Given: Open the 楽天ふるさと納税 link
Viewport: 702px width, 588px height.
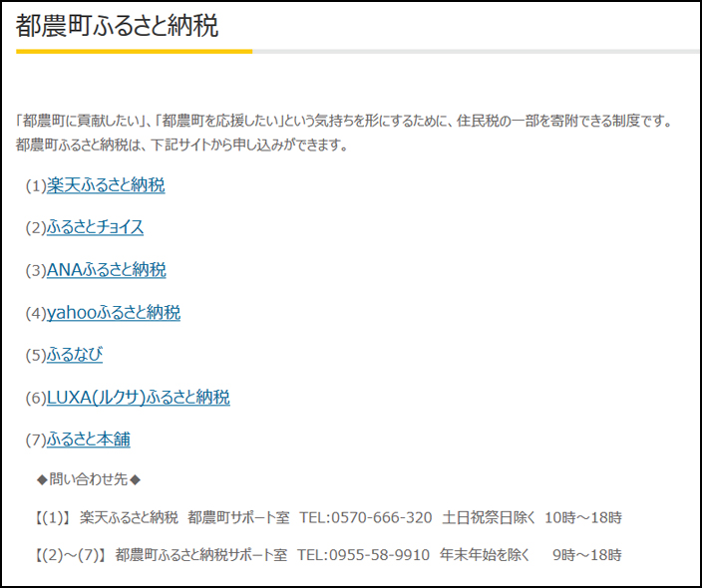Looking at the screenshot, I should point(106,184).
